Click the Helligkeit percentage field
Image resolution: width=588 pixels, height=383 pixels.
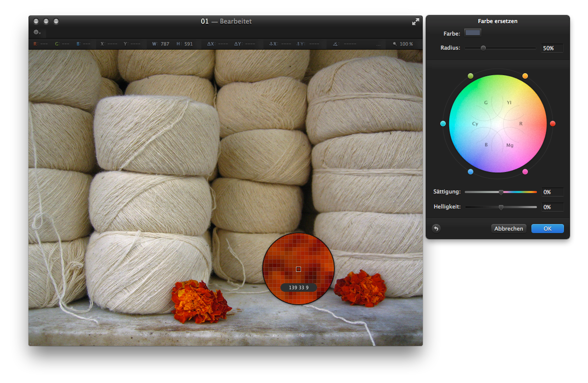click(552, 207)
